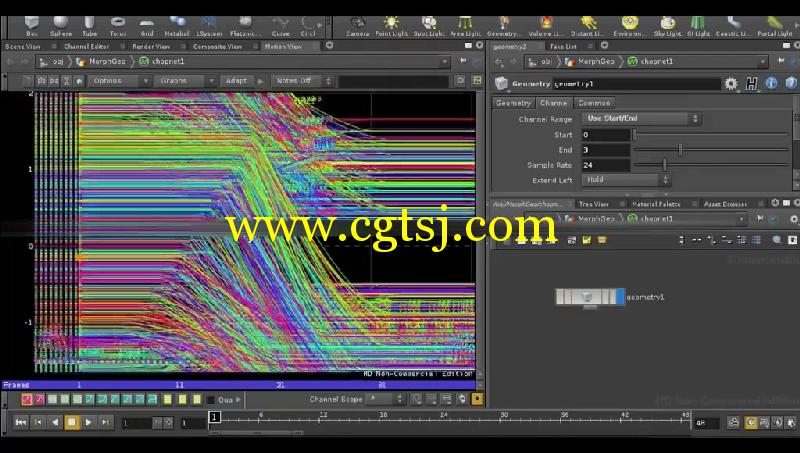The width and height of the screenshot is (800, 453).
Task: Select the Platonic Solids shelf tool
Action: [x=245, y=26]
